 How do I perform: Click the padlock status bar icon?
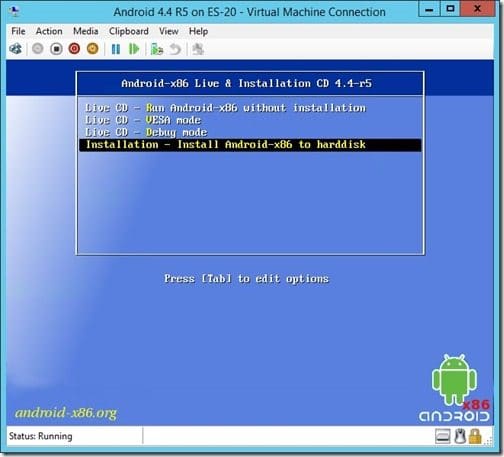pos(475,436)
